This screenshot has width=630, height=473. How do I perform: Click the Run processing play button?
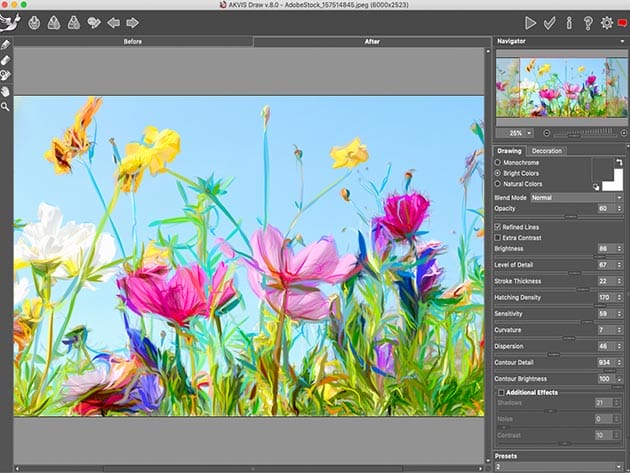pos(530,22)
